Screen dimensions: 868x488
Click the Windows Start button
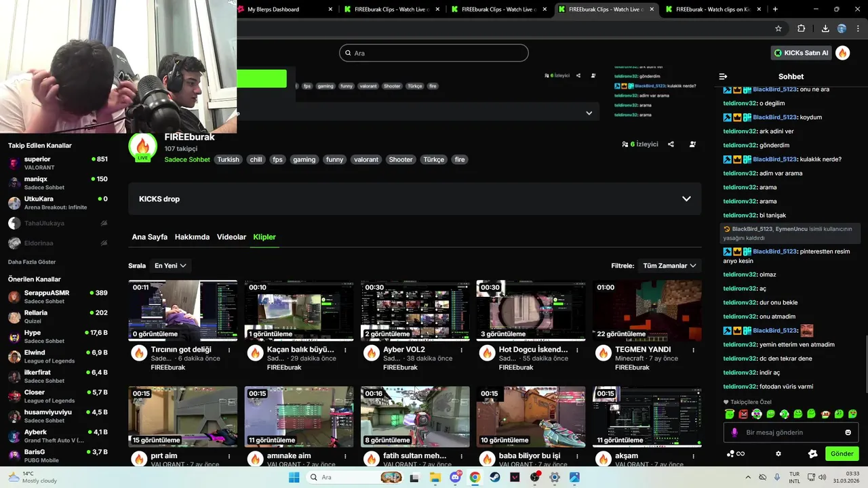[x=294, y=477]
